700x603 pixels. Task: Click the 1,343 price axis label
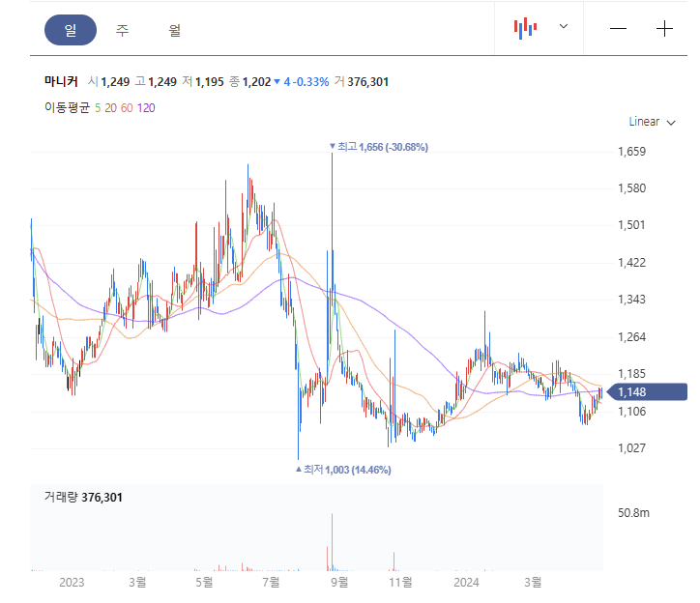pyautogui.click(x=631, y=300)
